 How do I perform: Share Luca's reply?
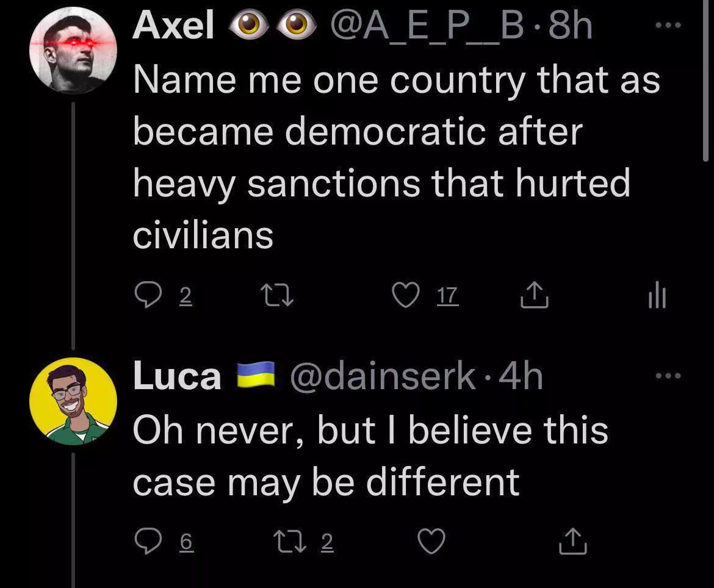(572, 542)
